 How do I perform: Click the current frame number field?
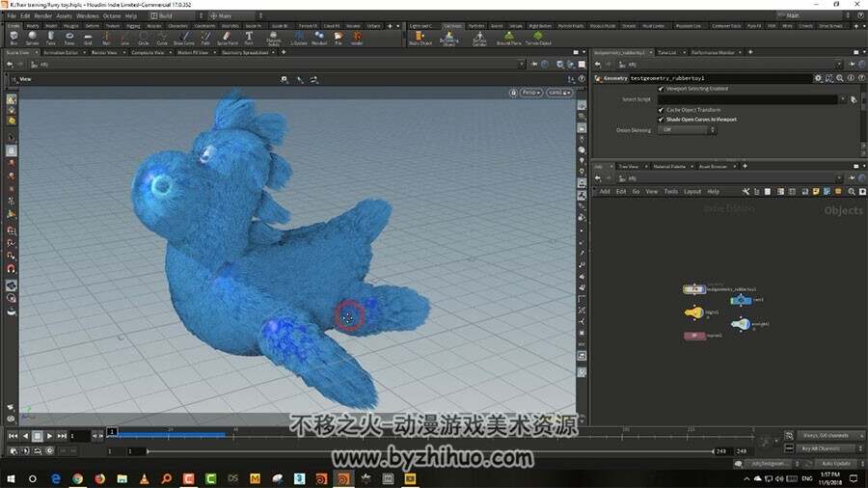[x=79, y=436]
